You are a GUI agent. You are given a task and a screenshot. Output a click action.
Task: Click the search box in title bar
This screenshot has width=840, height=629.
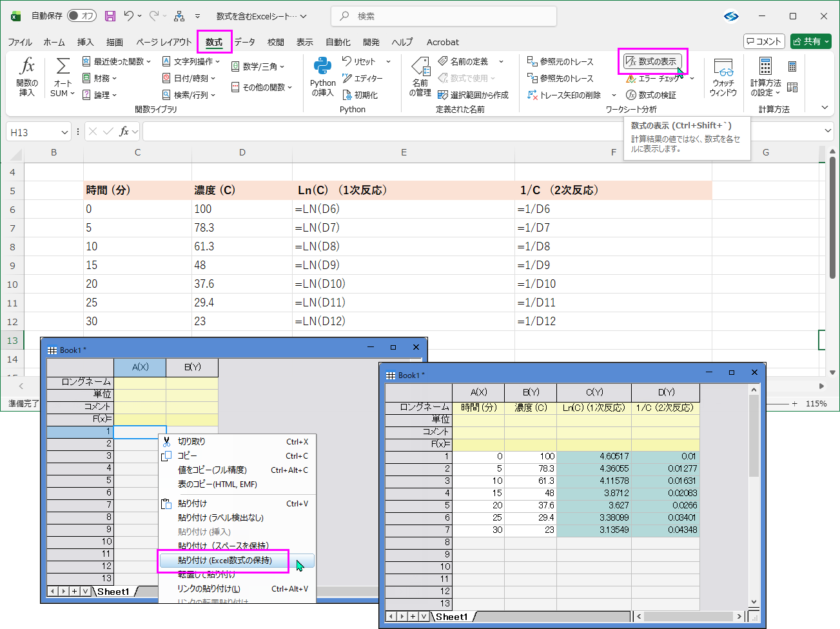444,16
